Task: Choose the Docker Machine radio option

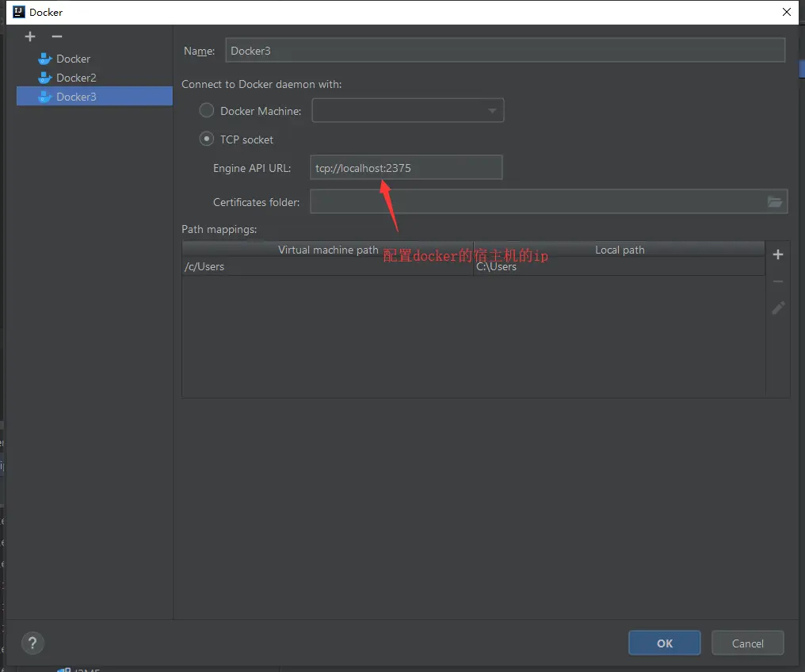Action: 206,110
